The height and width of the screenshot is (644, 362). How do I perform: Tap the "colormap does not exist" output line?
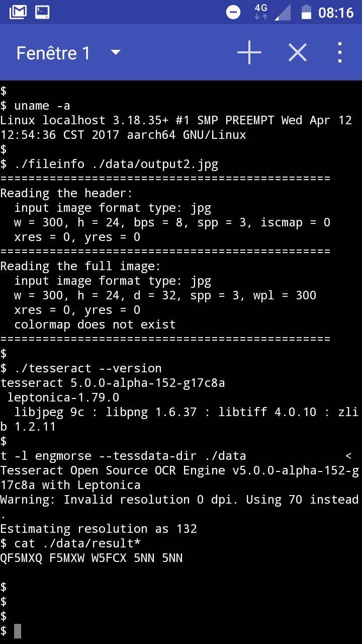click(95, 325)
